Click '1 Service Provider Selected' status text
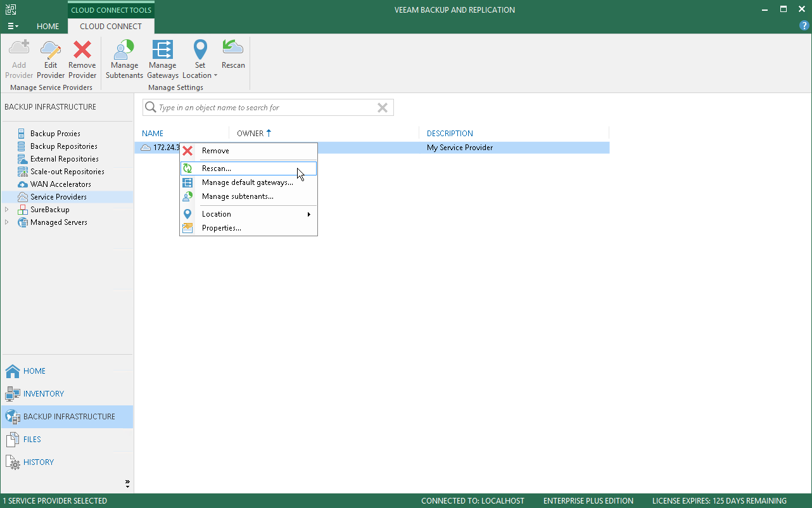 (x=54, y=501)
